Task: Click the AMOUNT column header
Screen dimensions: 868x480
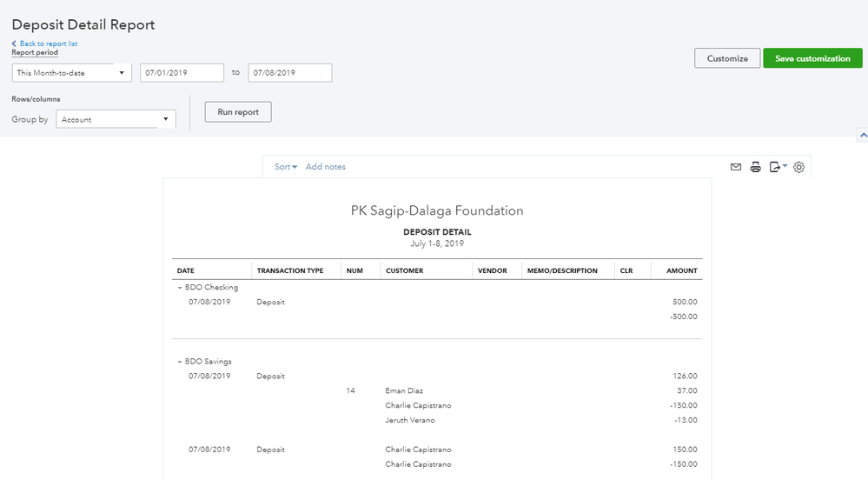Action: coord(681,270)
